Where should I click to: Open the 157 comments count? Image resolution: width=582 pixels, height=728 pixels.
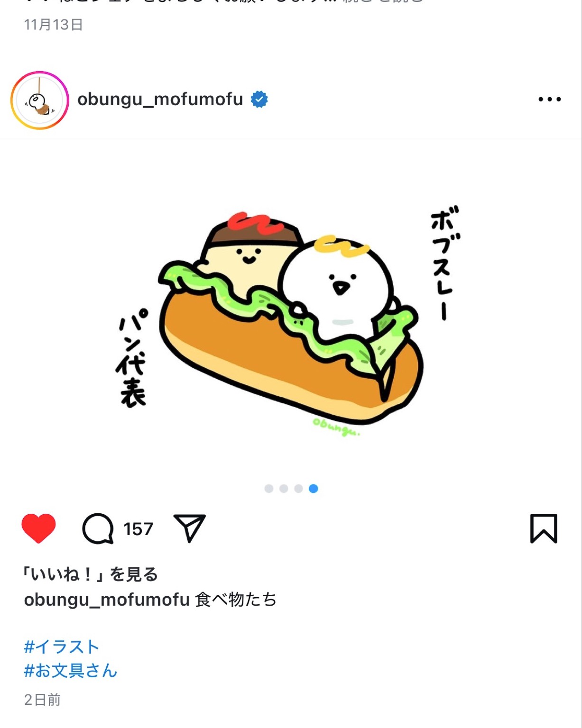(x=138, y=529)
